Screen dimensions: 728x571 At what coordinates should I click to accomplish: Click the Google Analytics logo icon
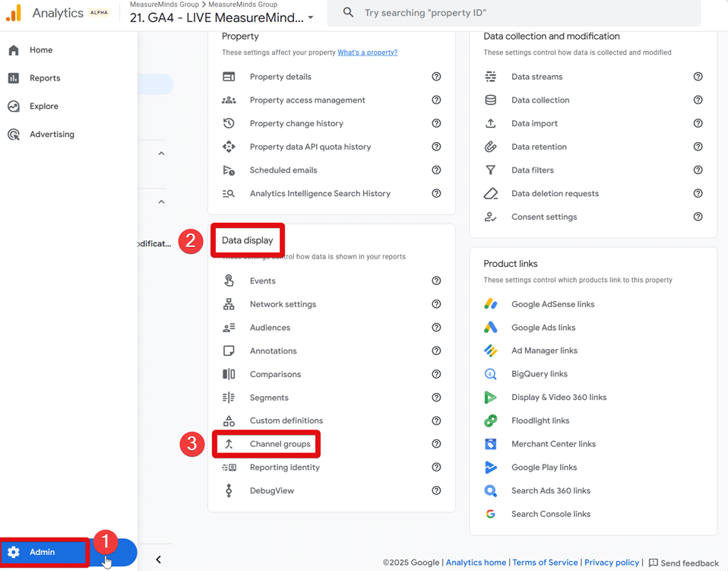point(14,13)
